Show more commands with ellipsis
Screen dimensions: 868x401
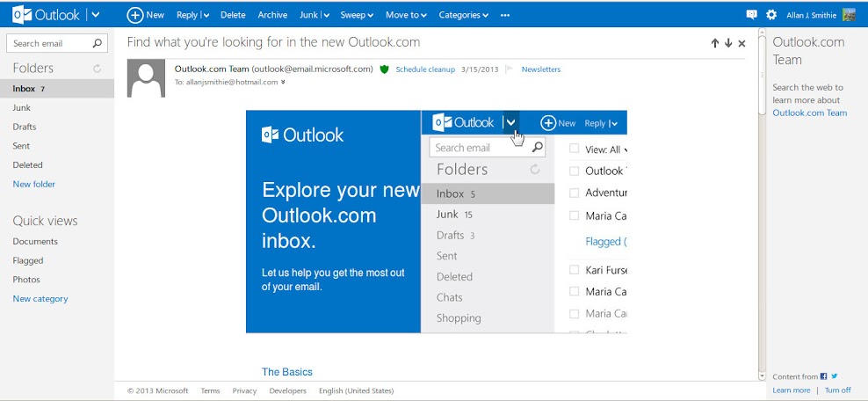tap(505, 16)
